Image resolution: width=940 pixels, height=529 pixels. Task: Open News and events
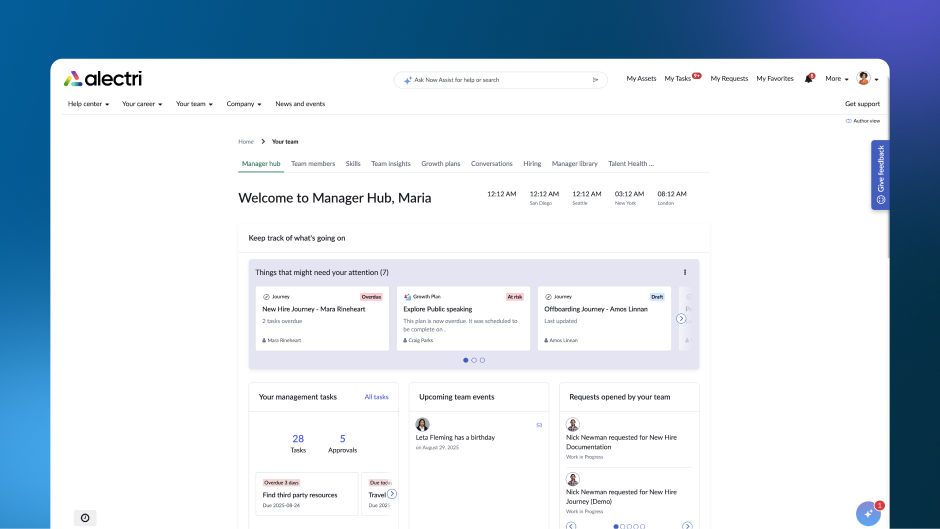point(300,104)
